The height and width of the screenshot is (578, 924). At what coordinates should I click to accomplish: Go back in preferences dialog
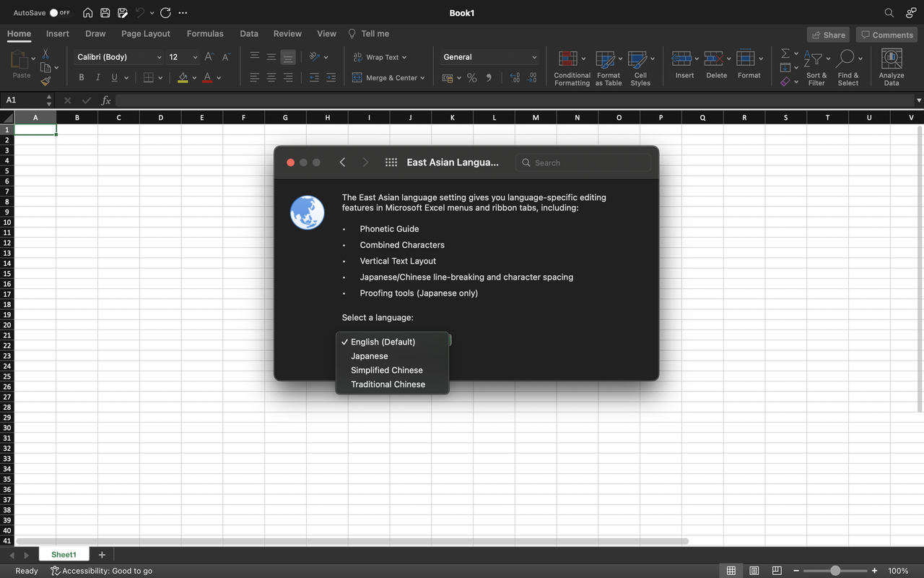[x=342, y=163]
